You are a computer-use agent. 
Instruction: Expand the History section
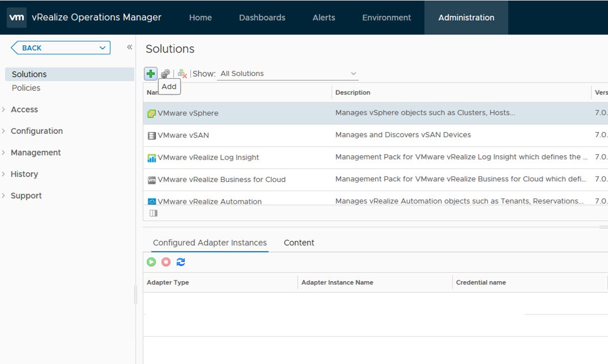click(x=3, y=174)
